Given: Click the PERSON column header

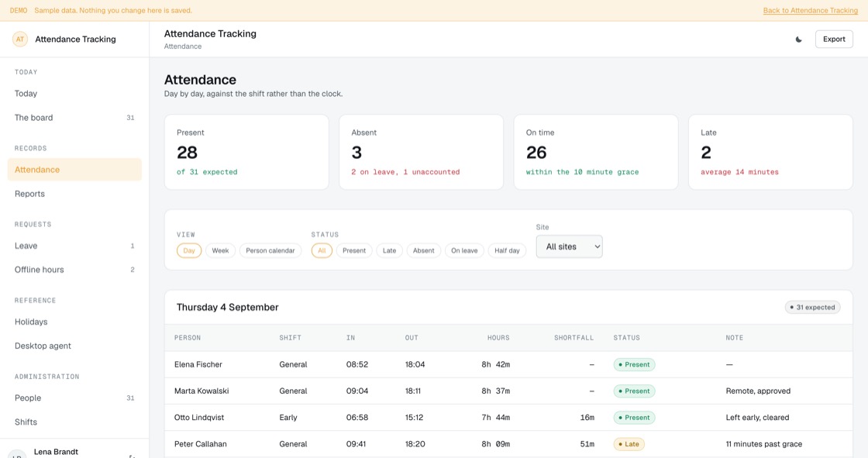Looking at the screenshot, I should coord(188,338).
